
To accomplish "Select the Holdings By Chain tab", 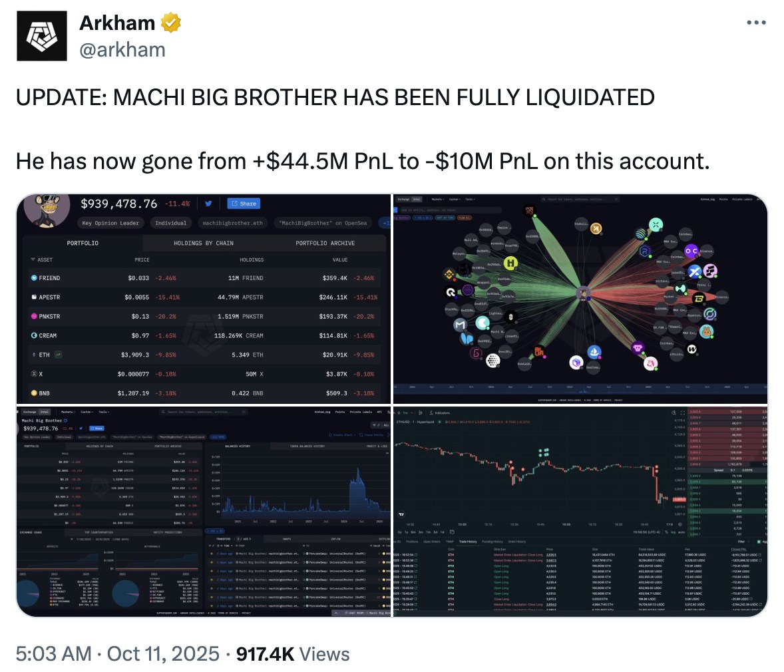I will 203,243.
